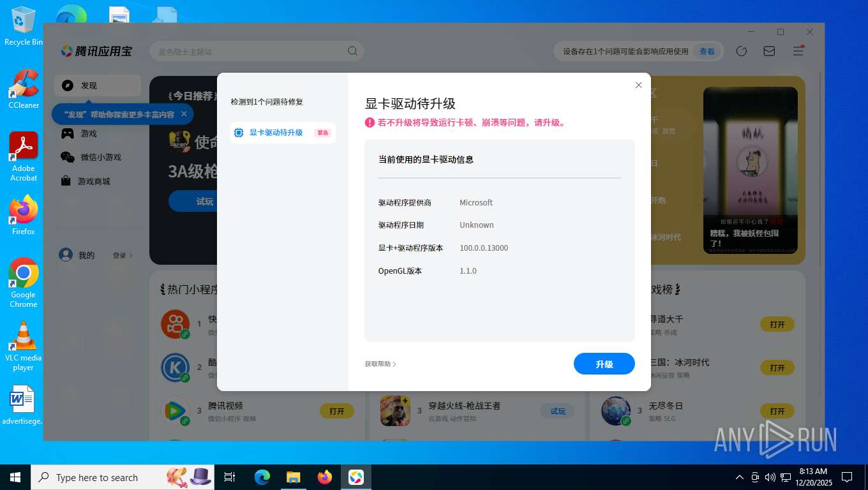Screen dimensions: 868x490
Task: Click the chip icon beside 显卡驱动待升级
Action: [x=239, y=133]
